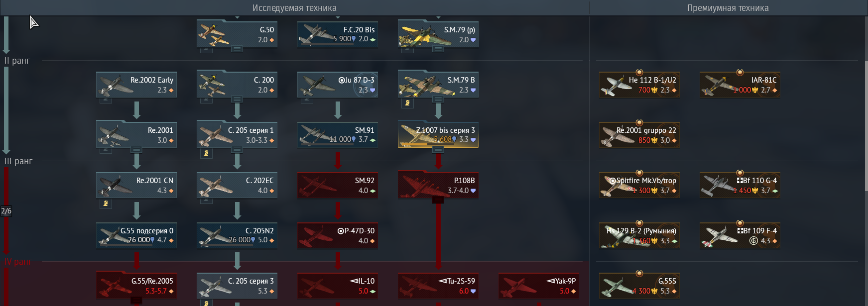Open the Z.1007 bis серия 3 group list icon
Viewport: 868px width, 306px height.
coord(438,149)
